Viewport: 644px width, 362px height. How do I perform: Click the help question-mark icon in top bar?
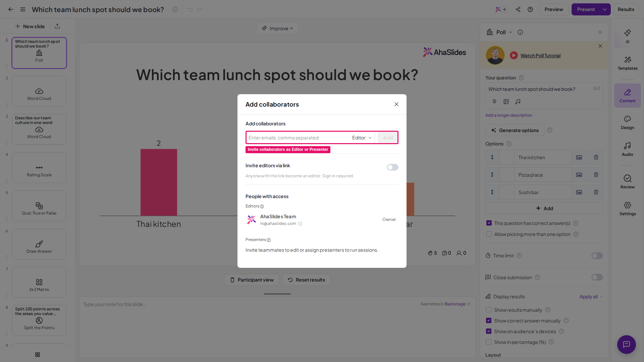pos(530,9)
